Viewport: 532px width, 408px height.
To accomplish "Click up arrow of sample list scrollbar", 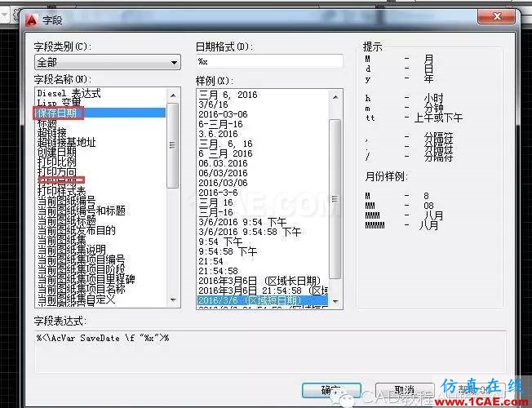I will tap(335, 97).
